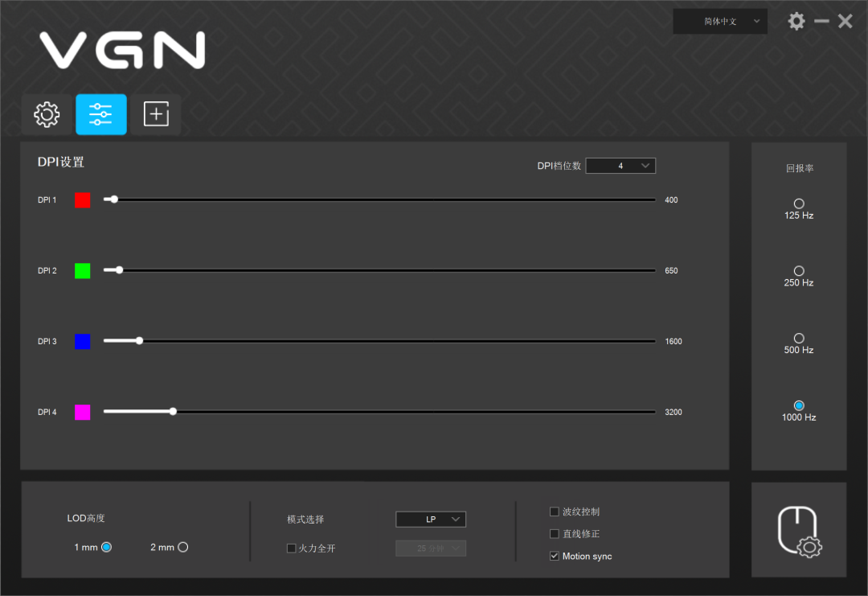Click the 回报率 label

pyautogui.click(x=800, y=168)
